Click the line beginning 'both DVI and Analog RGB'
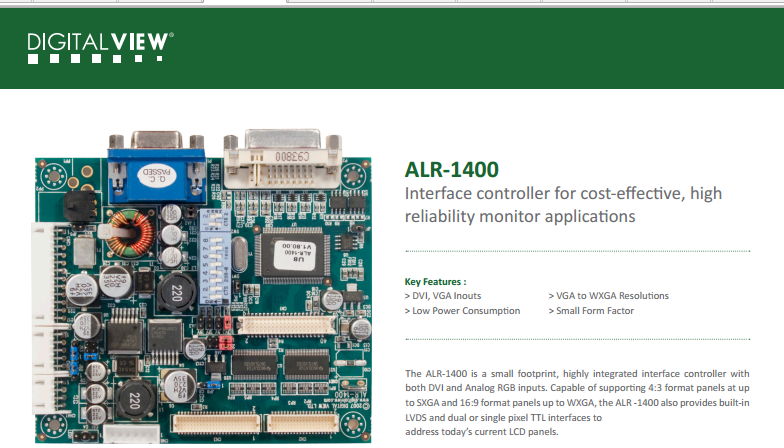Viewport: 784px width, 448px height. tap(577, 388)
